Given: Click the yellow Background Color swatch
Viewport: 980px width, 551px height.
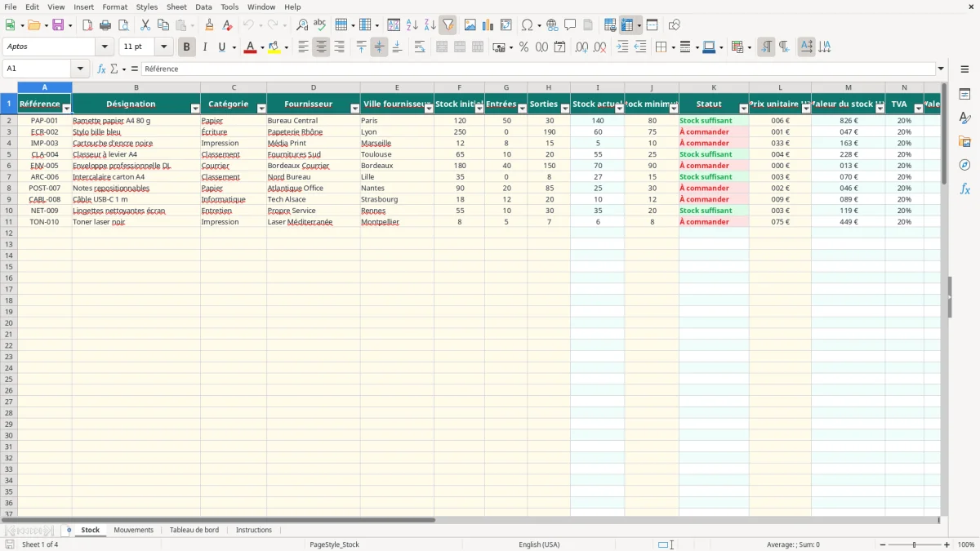Looking at the screenshot, I should pyautogui.click(x=274, y=47).
